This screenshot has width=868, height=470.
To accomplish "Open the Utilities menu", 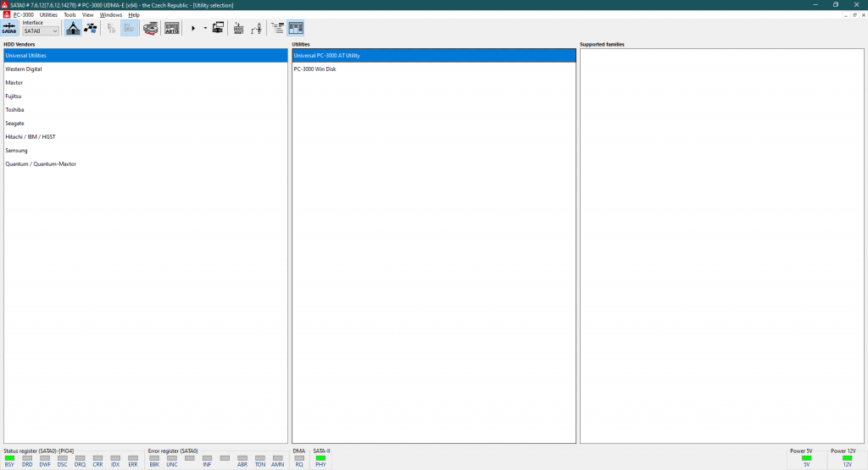I will (x=48, y=14).
